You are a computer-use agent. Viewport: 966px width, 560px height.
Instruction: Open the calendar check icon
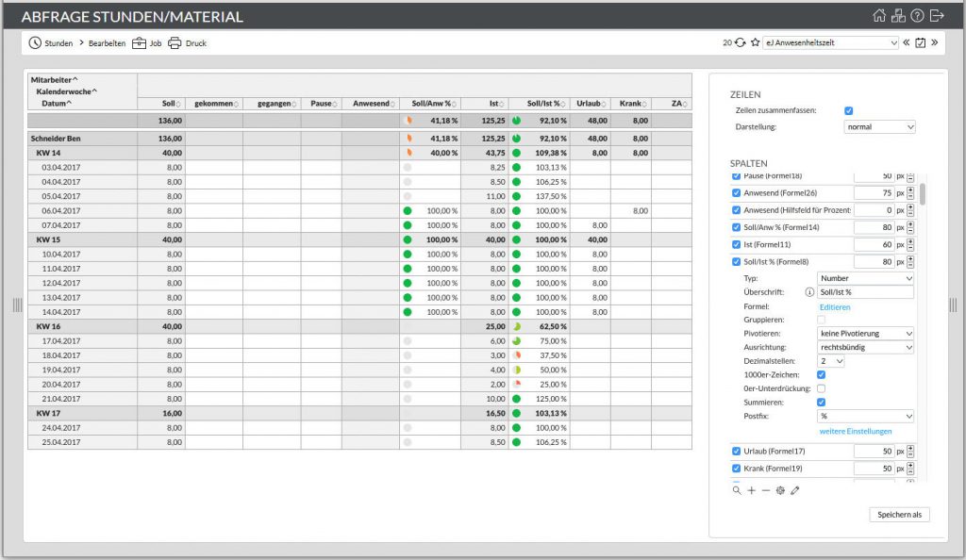921,42
